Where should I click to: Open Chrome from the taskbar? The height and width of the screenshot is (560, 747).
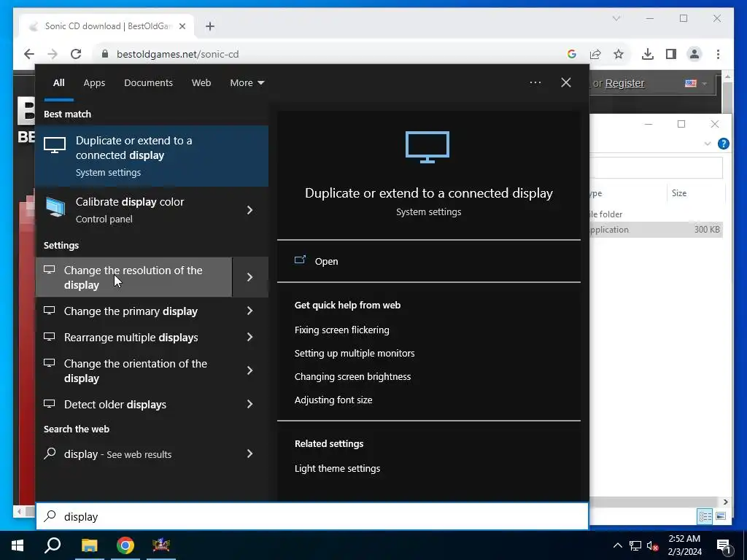[125, 545]
